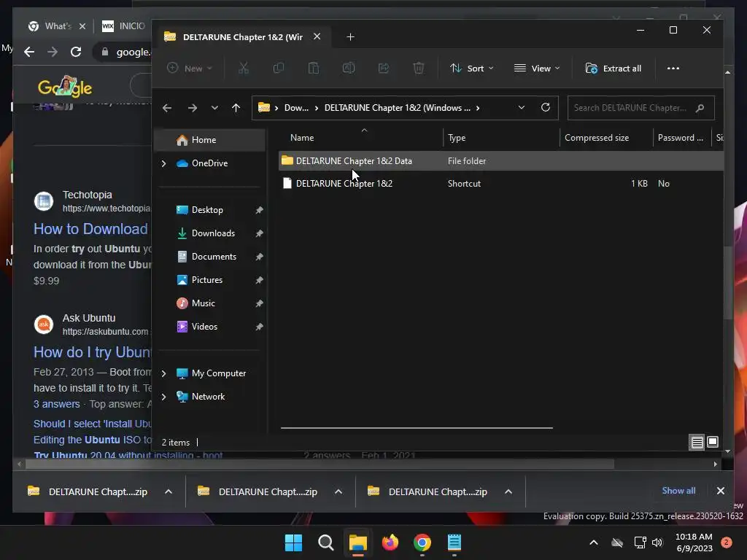The image size is (747, 560).
Task: Open Windows Start menu
Action: pos(293,542)
